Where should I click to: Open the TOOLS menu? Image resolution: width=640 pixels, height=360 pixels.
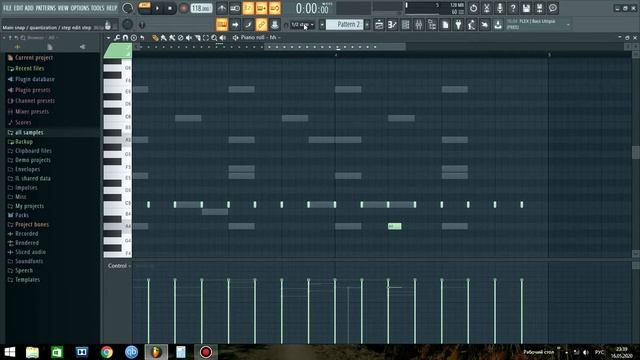click(x=98, y=8)
